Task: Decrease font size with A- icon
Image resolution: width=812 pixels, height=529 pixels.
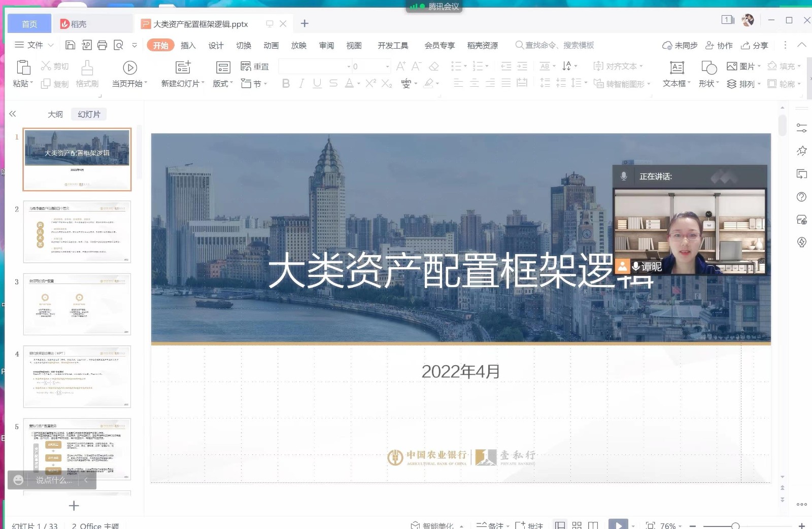Action: coord(417,66)
